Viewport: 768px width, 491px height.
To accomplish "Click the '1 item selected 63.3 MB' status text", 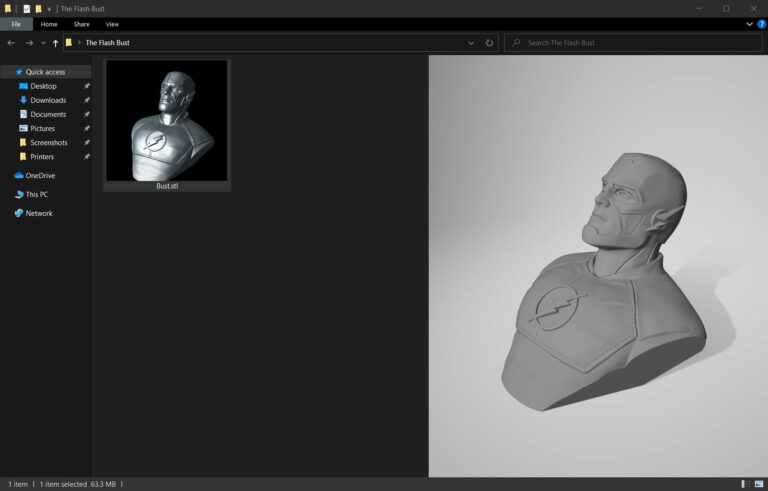I will coord(77,484).
